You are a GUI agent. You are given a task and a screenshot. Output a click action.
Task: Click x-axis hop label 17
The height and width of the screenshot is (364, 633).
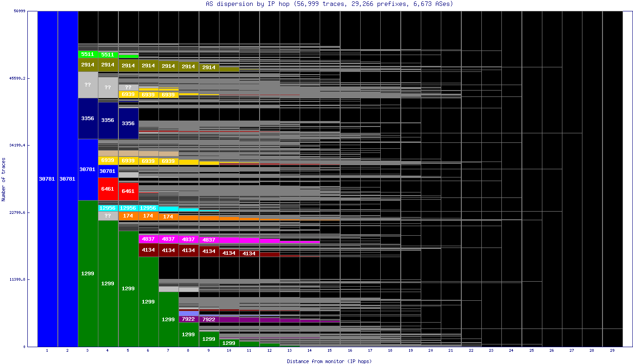[x=370, y=351]
